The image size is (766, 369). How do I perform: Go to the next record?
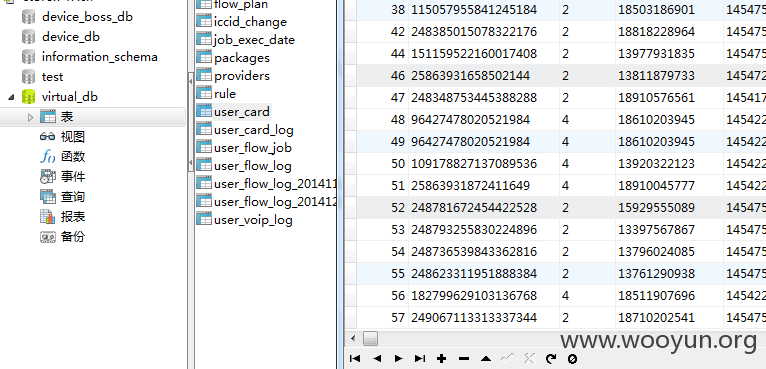click(x=398, y=359)
